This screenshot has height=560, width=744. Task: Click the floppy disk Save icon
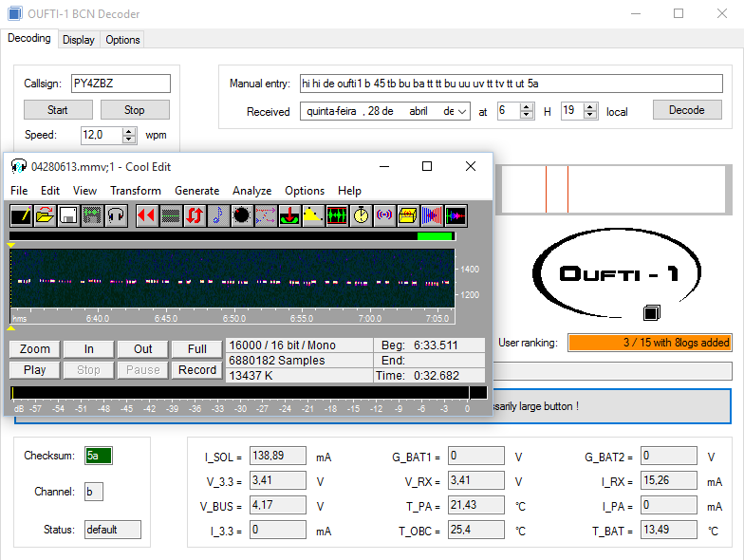tap(68, 215)
